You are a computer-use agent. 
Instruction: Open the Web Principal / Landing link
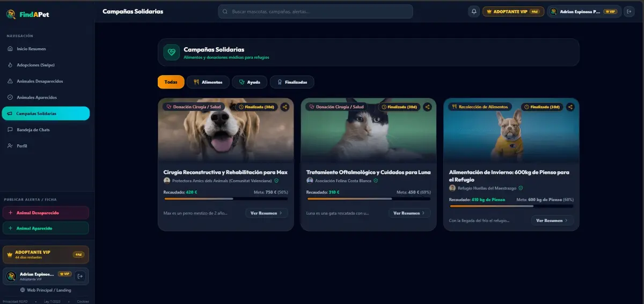[x=46, y=290]
